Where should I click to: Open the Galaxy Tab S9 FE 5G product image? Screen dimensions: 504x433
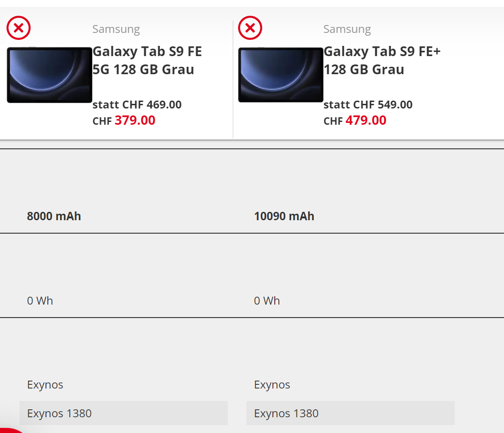[x=49, y=75]
